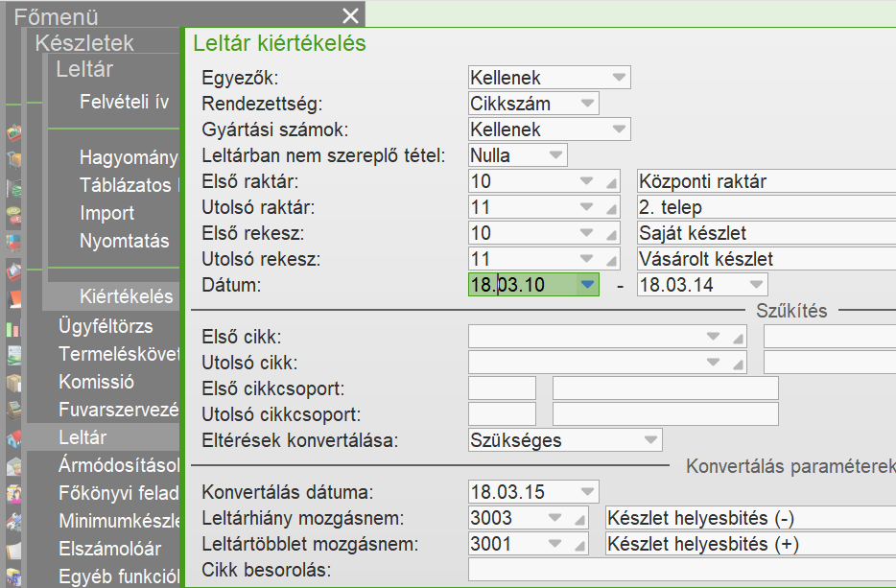Select Kiértékelés in the Leltár submenu

click(x=127, y=296)
